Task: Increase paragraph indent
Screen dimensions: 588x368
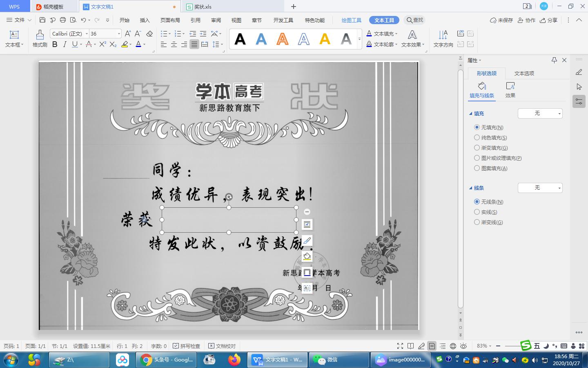Action: click(x=203, y=34)
